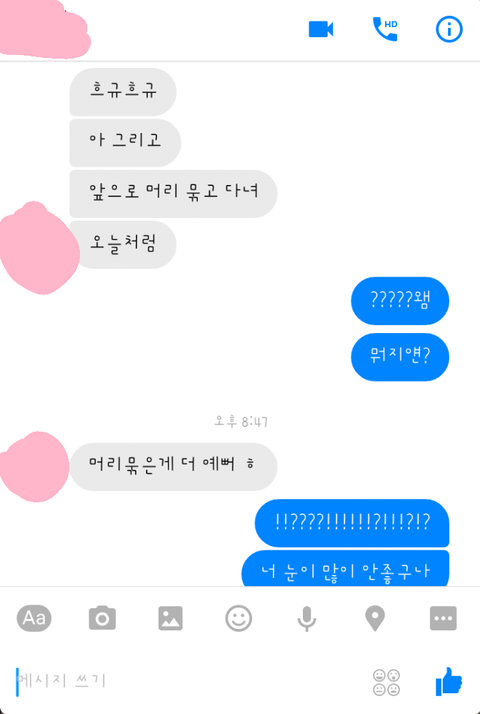
Task: Tap the blue bubble 너 눈이 많이 안좋구나
Action: (x=345, y=568)
